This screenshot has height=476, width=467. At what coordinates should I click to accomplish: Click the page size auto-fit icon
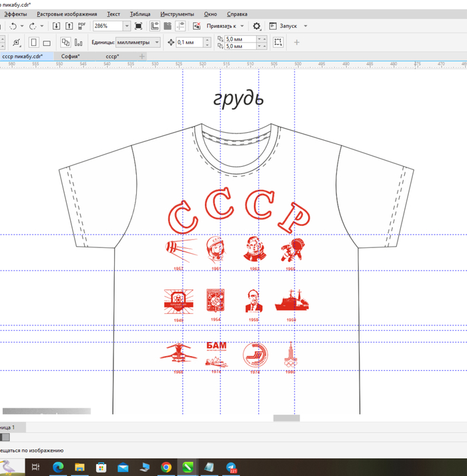(17, 43)
